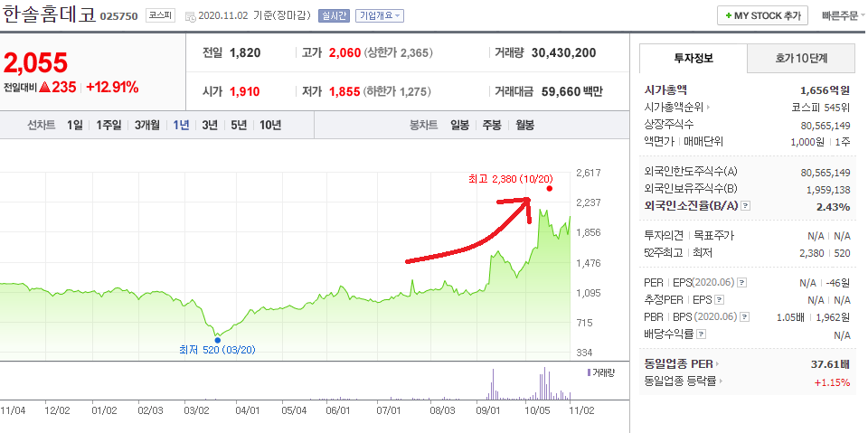Click the help icon next to 추정PER EPS
Image resolution: width=868 pixels, height=433 pixels.
719,300
